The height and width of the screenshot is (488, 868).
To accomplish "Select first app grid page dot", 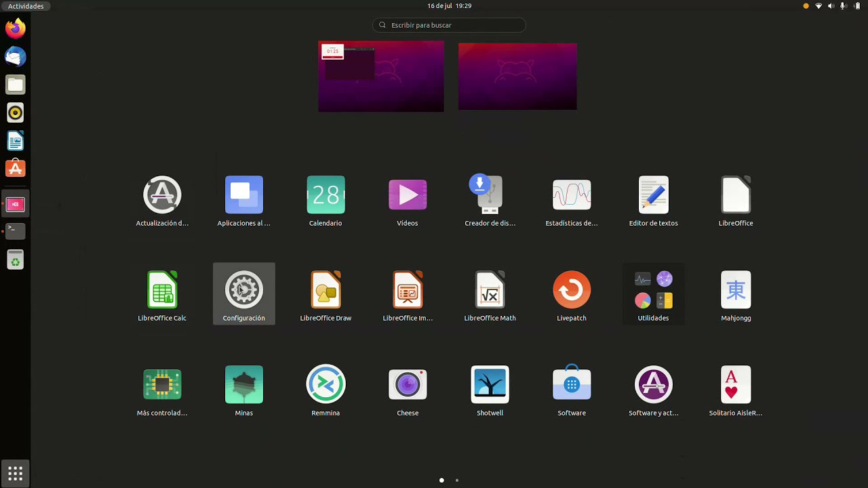I will (x=441, y=480).
